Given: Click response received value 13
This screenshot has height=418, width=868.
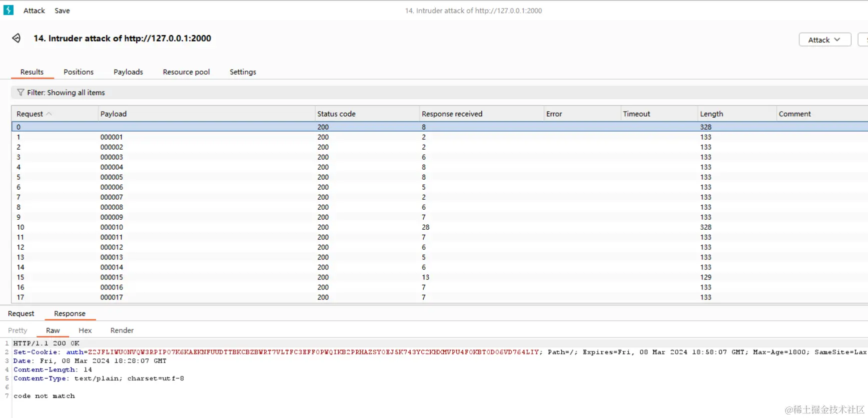Looking at the screenshot, I should click(x=426, y=277).
